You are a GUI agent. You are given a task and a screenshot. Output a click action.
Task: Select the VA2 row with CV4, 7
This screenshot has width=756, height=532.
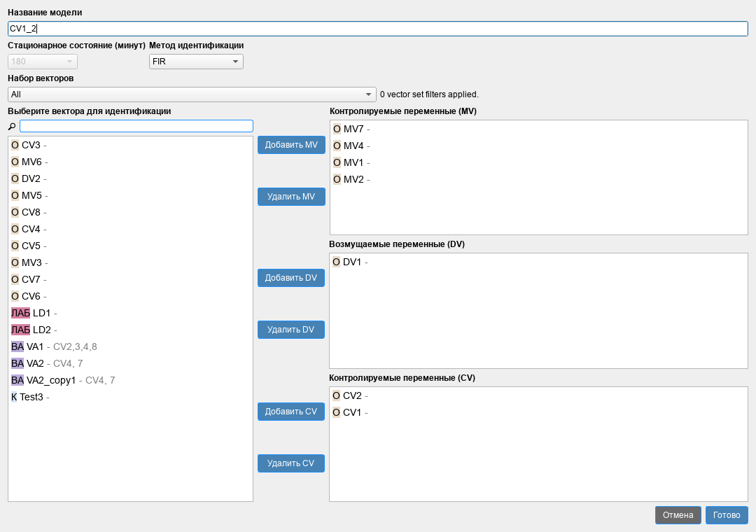[131, 363]
